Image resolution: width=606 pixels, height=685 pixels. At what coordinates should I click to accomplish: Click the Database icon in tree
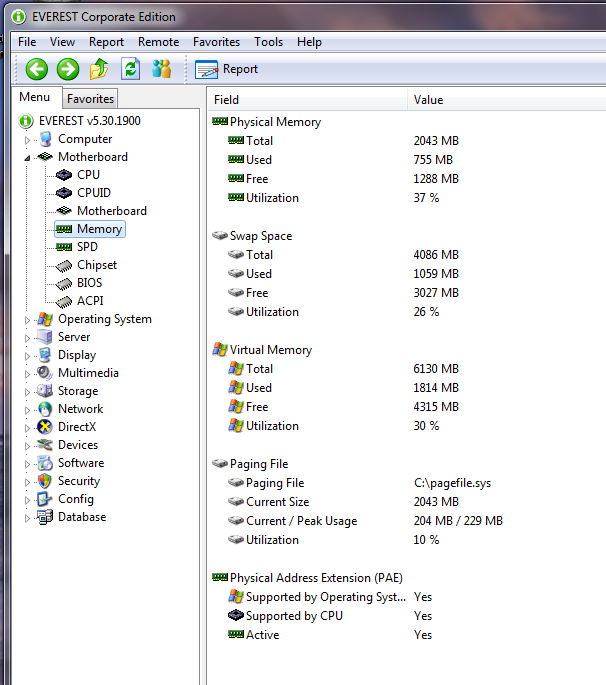45,517
